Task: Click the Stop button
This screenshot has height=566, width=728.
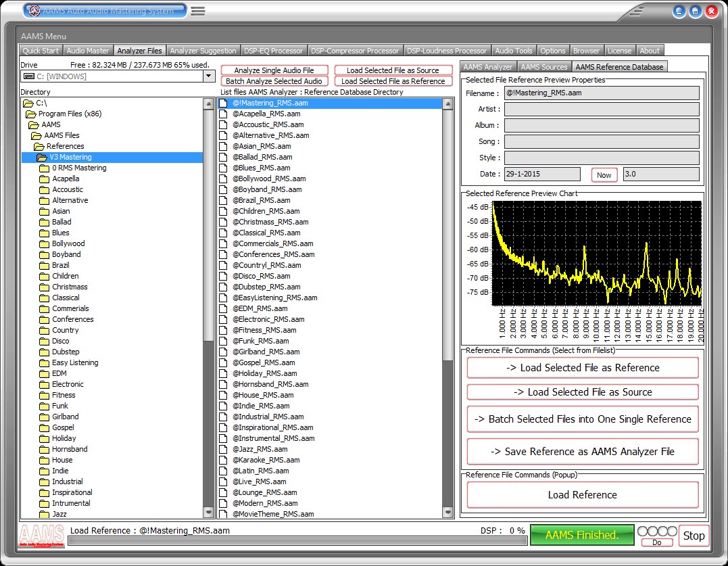Action: click(x=694, y=536)
